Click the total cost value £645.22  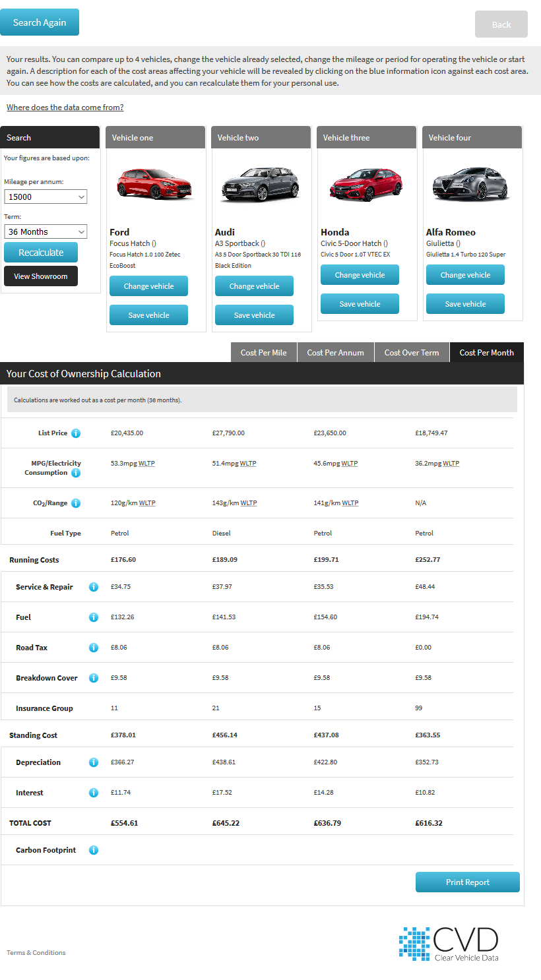pos(226,823)
